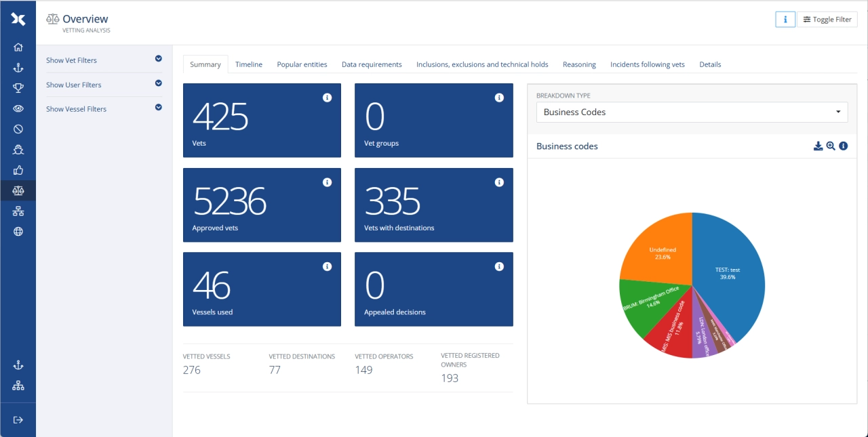
Task: Click the 425 Vets summary card
Action: [x=262, y=121]
